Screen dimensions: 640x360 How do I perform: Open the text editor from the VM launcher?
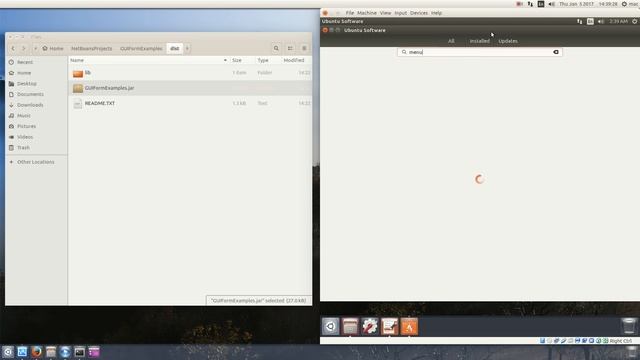[x=389, y=327]
